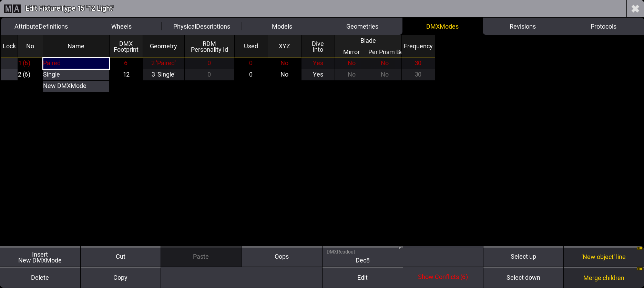This screenshot has height=288, width=644.
Task: Switch to the Wheels tab
Action: pyautogui.click(x=121, y=27)
